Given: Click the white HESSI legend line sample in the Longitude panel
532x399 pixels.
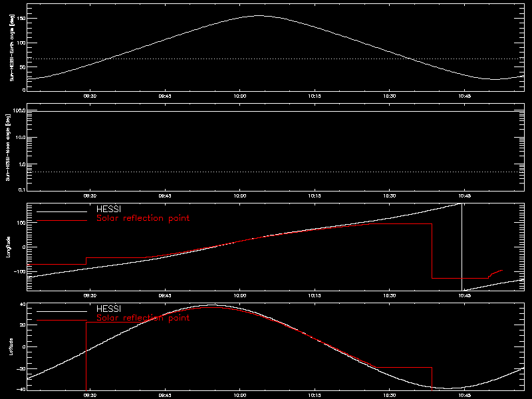Looking at the screenshot, I should (x=62, y=211).
